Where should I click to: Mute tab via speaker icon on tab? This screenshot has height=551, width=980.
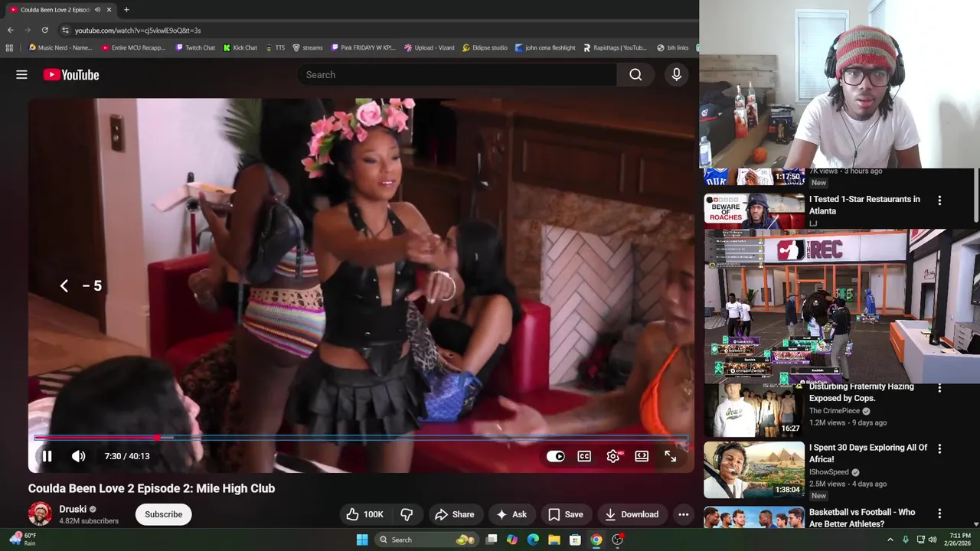pyautogui.click(x=97, y=10)
